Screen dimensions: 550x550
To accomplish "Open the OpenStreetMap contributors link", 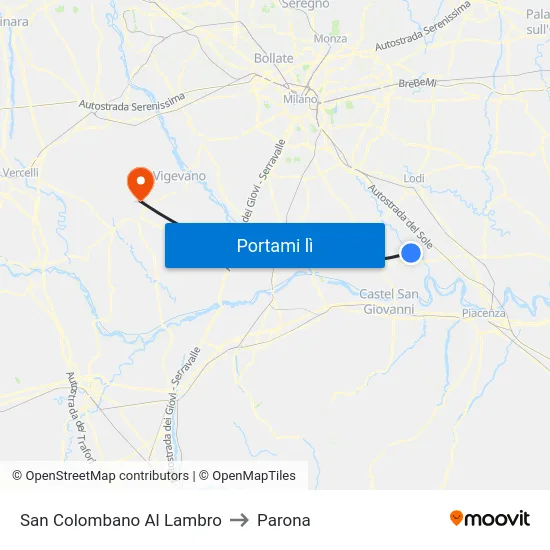I will (x=100, y=476).
